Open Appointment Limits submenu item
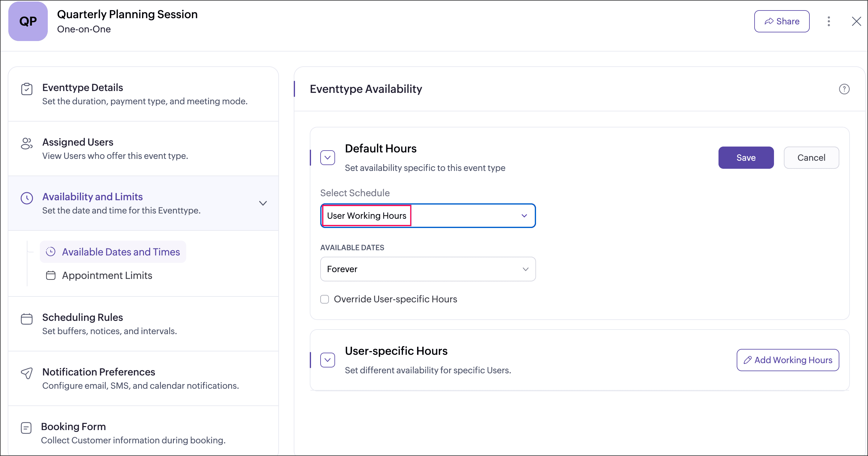The image size is (868, 456). pyautogui.click(x=107, y=275)
